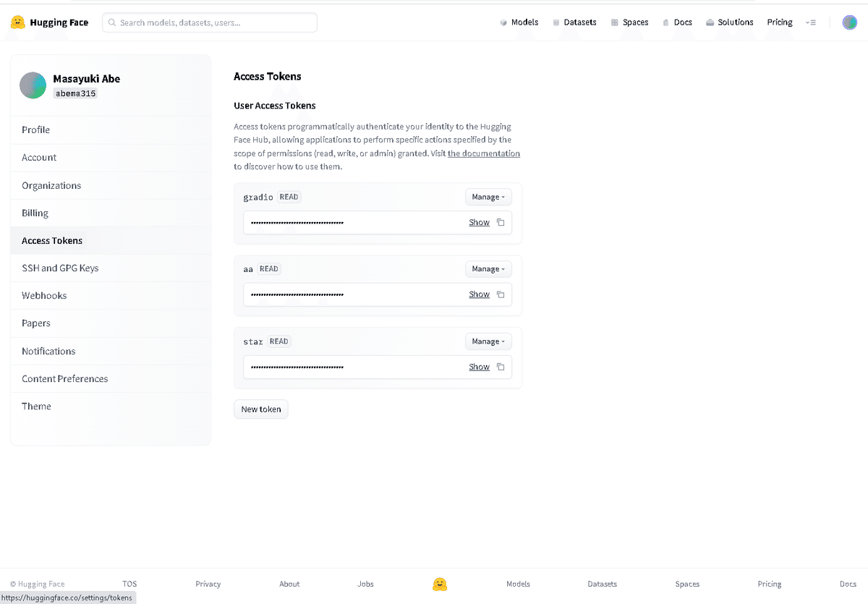Switch to the SSH and GPG Keys section
Viewport: 868px width, 604px height.
click(x=60, y=268)
